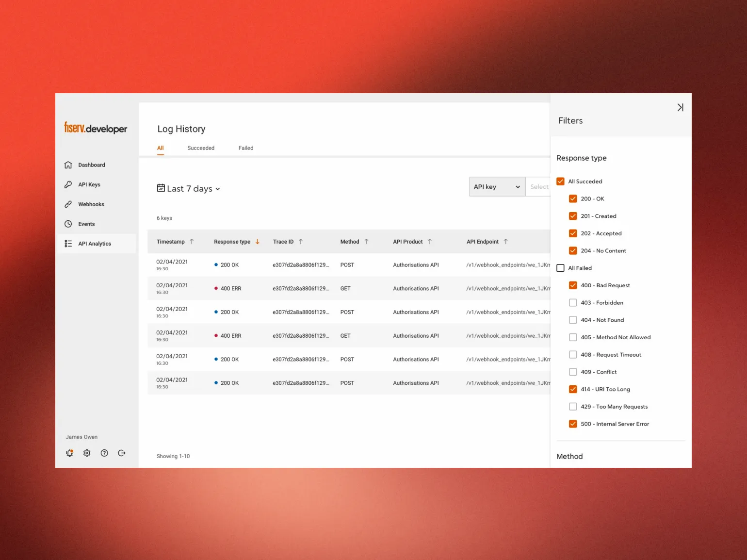Viewport: 747px width, 560px height.
Task: Check 405 - Method Not Allowed filter
Action: [573, 337]
